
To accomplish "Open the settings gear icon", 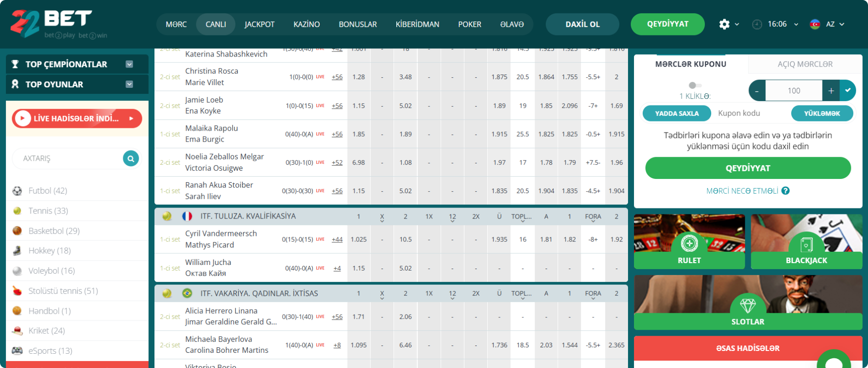I will coord(724,24).
